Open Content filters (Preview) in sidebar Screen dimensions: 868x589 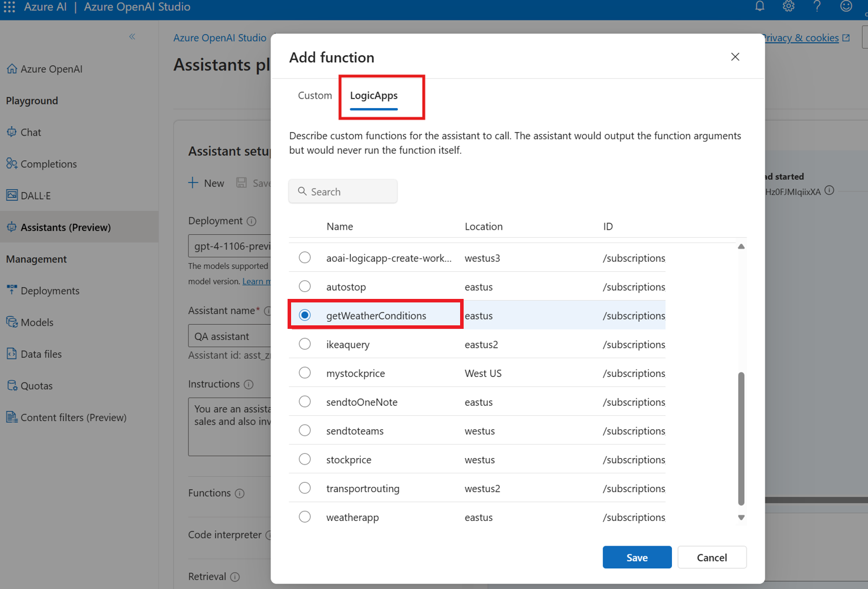tap(66, 418)
